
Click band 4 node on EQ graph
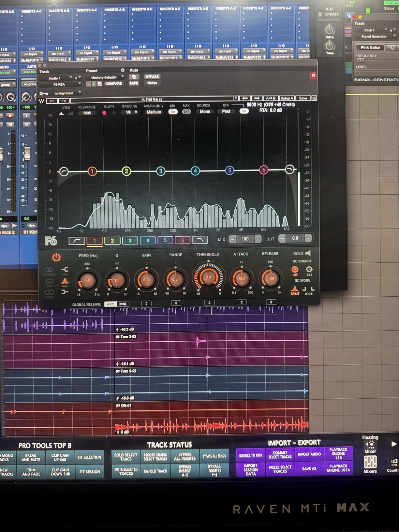tap(195, 171)
